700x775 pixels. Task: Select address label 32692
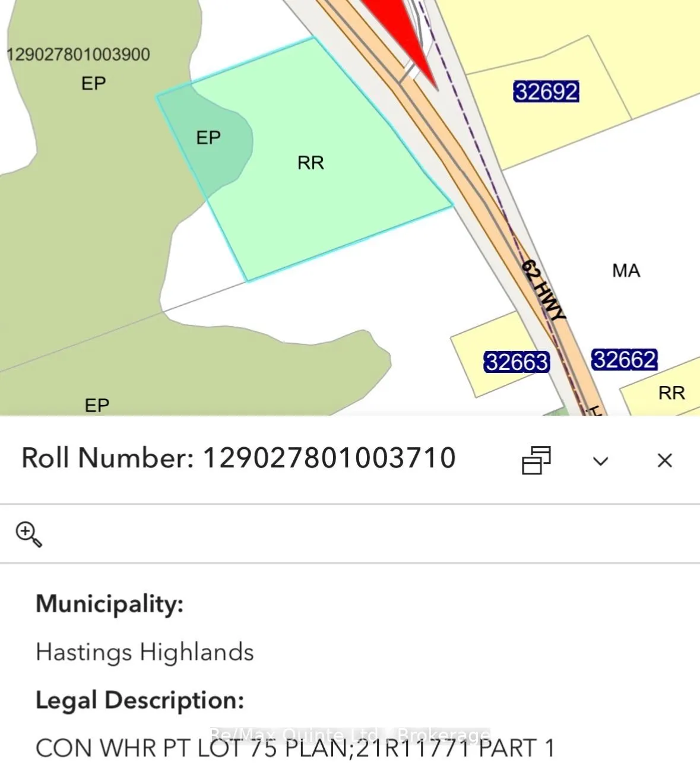coord(546,91)
